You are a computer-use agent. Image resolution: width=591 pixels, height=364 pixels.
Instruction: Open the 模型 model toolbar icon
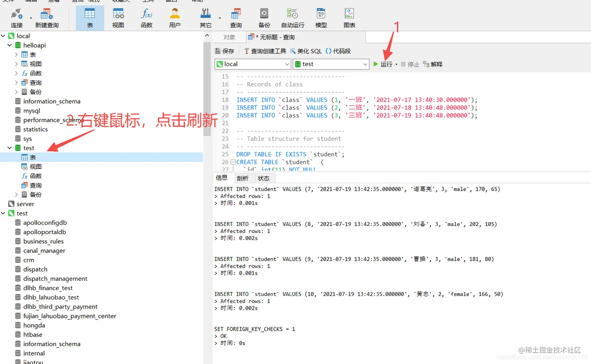point(321,18)
